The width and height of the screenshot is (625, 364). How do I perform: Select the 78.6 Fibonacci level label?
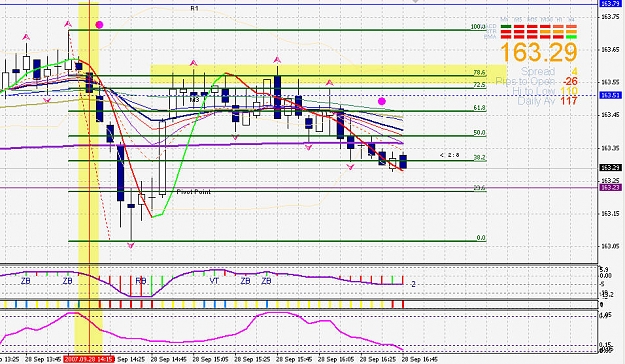[479, 73]
